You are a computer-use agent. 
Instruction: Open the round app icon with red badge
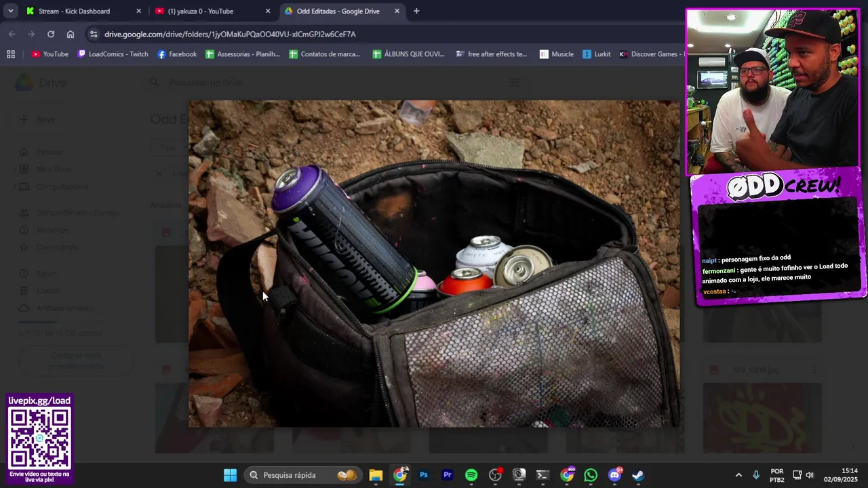coord(496,475)
